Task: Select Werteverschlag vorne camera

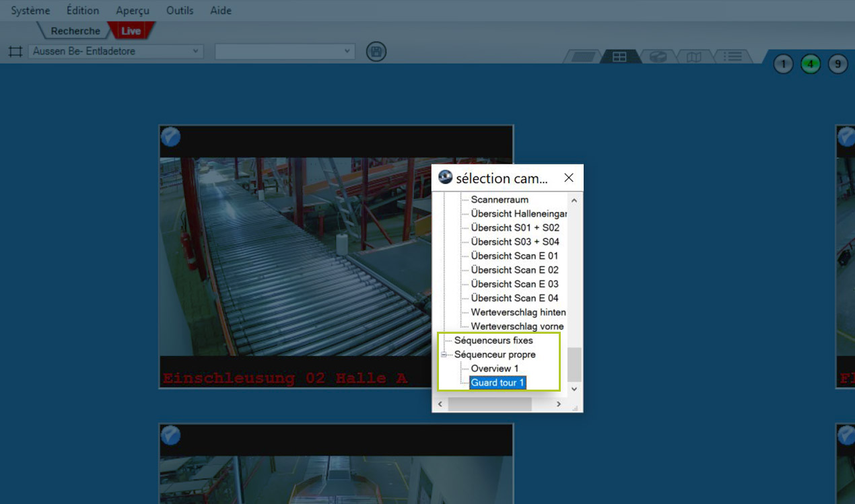Action: [x=517, y=327]
